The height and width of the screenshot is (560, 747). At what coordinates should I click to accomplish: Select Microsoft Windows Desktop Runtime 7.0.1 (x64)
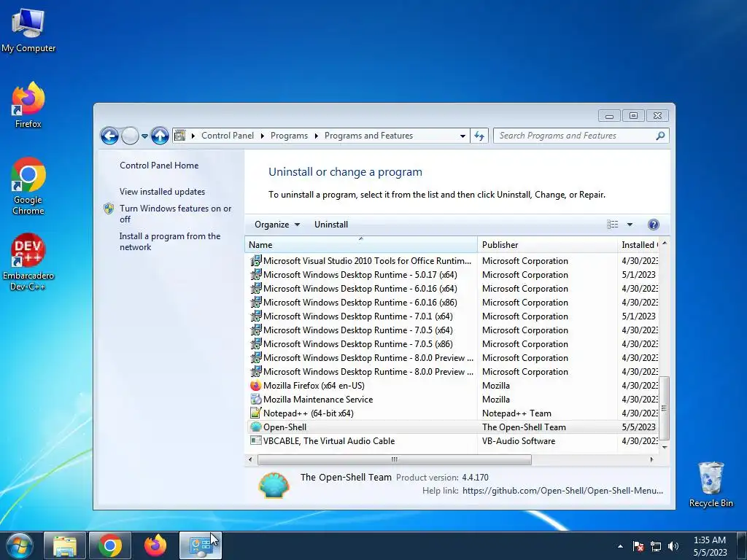454,316
